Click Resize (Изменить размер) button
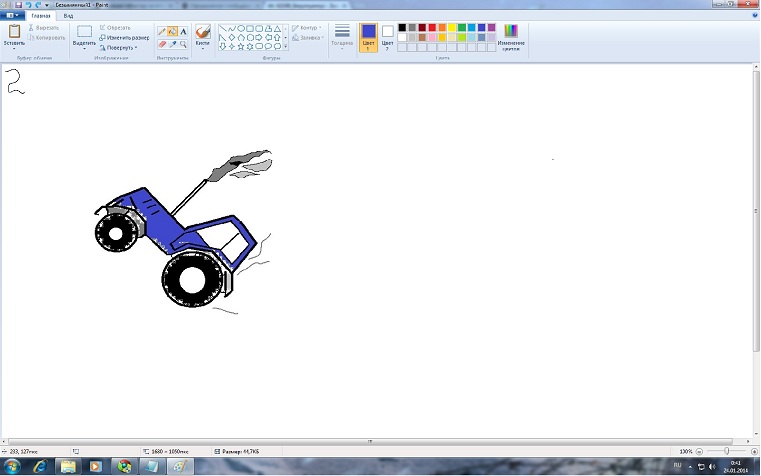The image size is (761, 476). pos(124,37)
